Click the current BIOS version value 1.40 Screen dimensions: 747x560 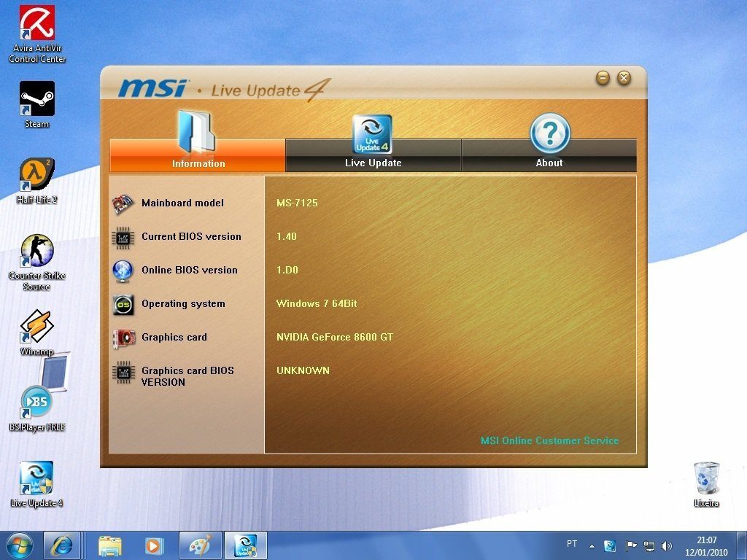click(x=287, y=236)
